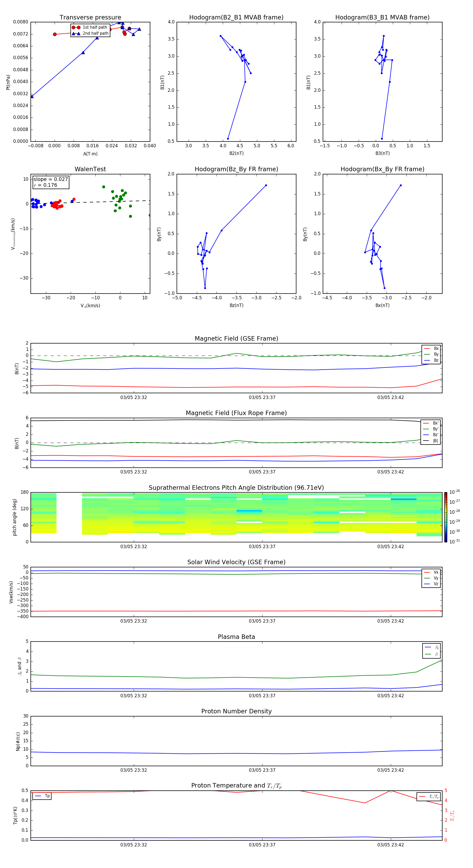473x868 pixels.
Task: Click the red right-side Te/Tp axis label
Action: (453, 815)
